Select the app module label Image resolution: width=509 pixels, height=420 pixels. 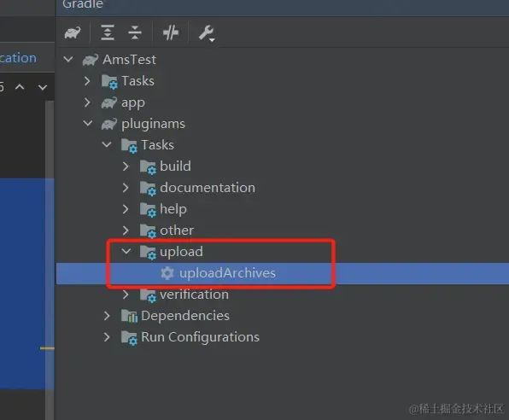pos(133,103)
